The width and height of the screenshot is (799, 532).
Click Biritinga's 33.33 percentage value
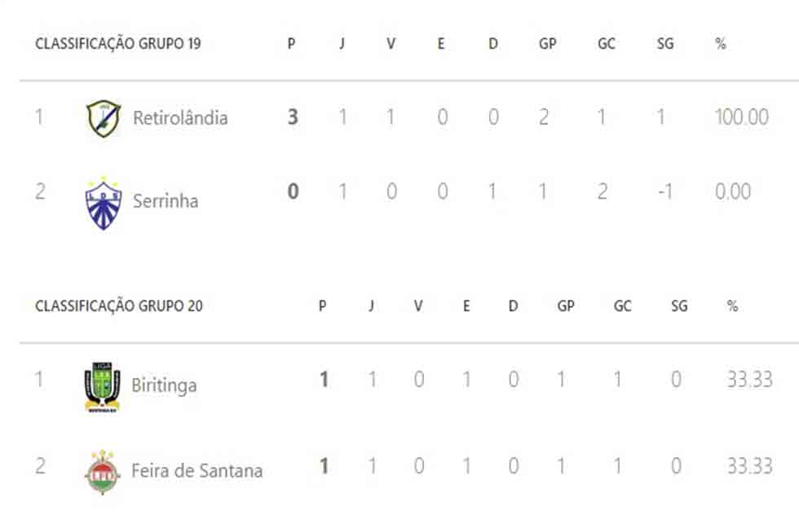click(x=750, y=380)
